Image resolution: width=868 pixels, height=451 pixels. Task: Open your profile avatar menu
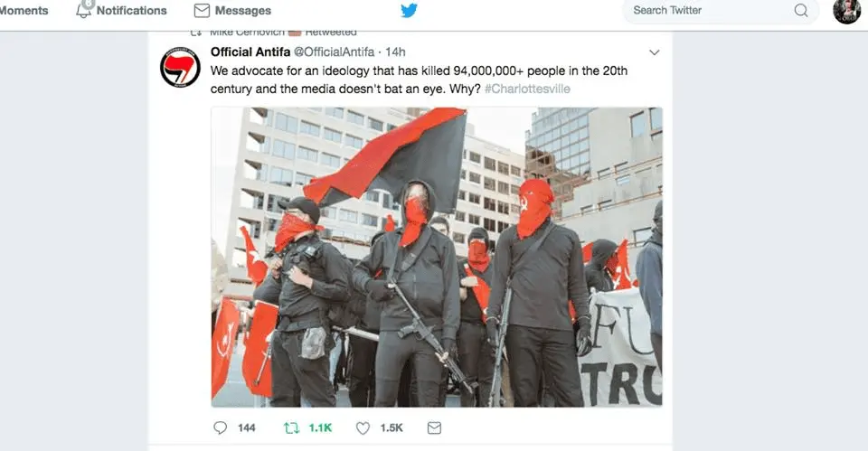(x=846, y=11)
